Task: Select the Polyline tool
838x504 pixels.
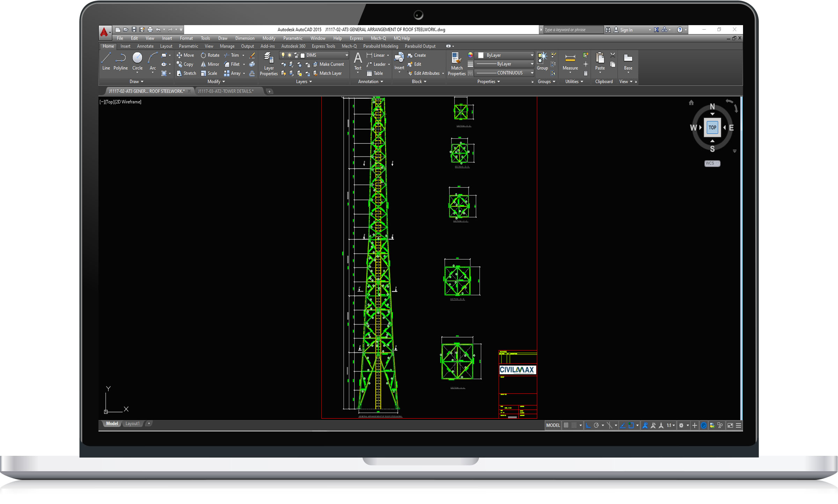Action: pos(120,61)
